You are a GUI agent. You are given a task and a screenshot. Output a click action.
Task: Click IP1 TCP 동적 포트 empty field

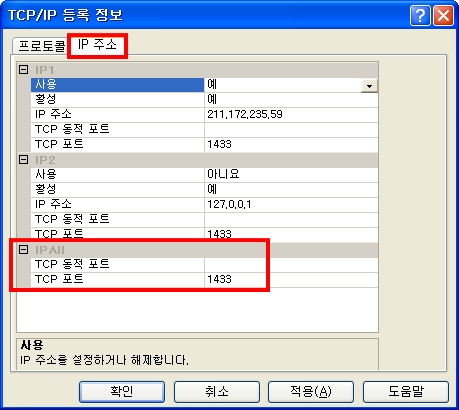click(291, 130)
